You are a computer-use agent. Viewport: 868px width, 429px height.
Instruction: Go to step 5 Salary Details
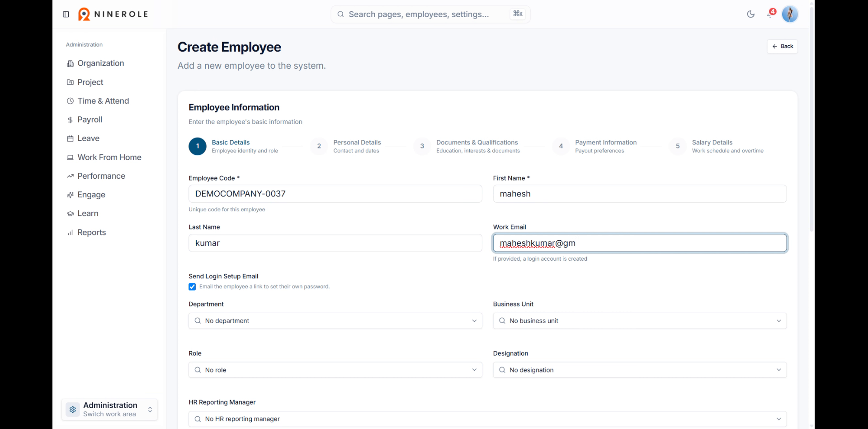(x=716, y=147)
